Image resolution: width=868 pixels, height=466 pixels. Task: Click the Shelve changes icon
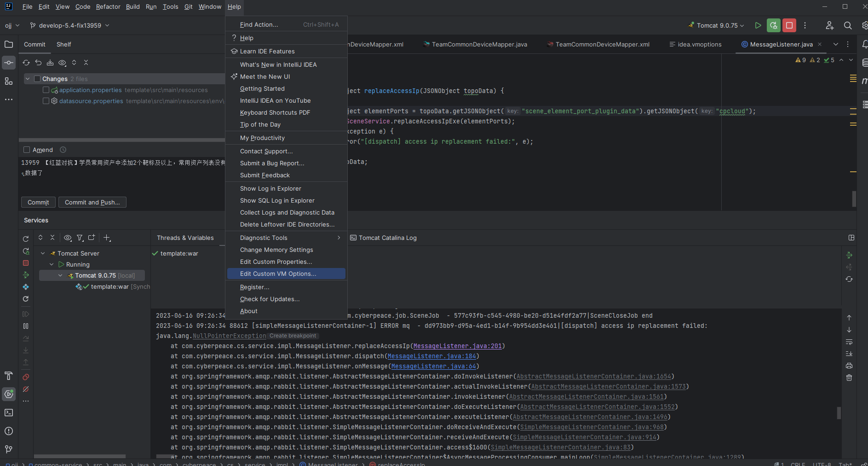(x=50, y=63)
